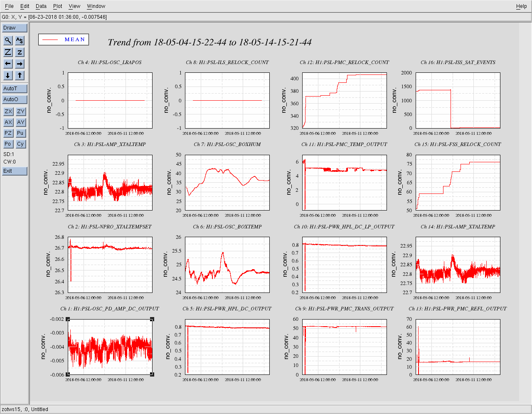Select the magnifier zoom tool
532x414 pixels.
(8, 40)
